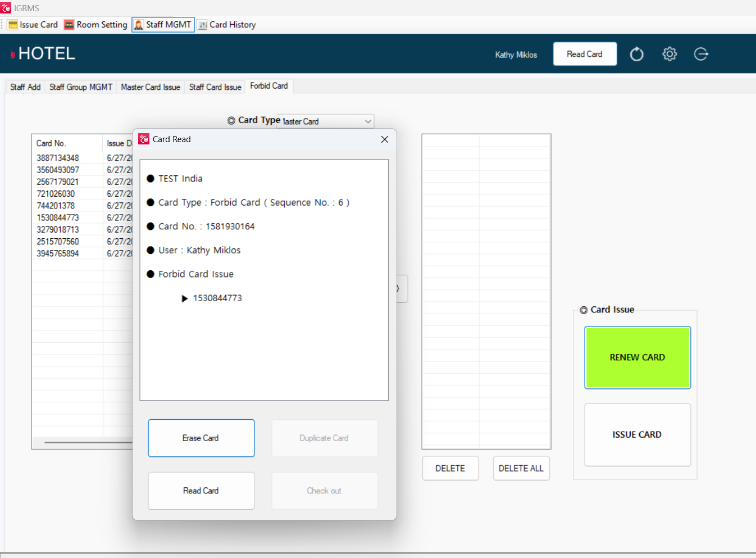Viewport: 756px width, 558px height.
Task: Select card number 744201378
Action: [56, 206]
